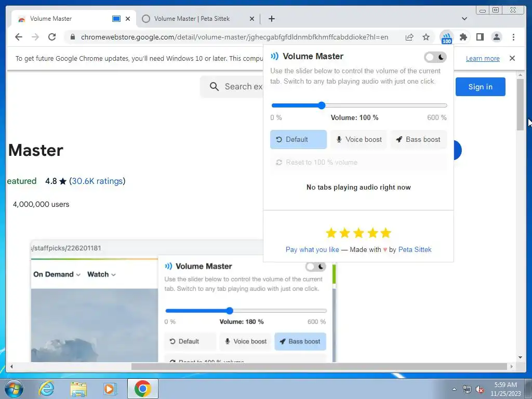The width and height of the screenshot is (532, 399).
Task: Click the browser forward arrow
Action: point(35,37)
